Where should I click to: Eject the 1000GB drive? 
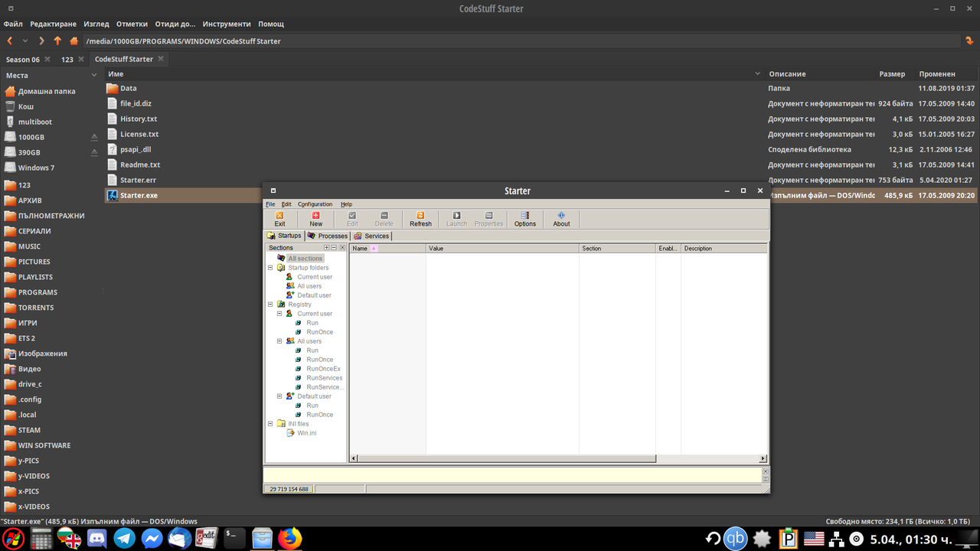pos(94,137)
